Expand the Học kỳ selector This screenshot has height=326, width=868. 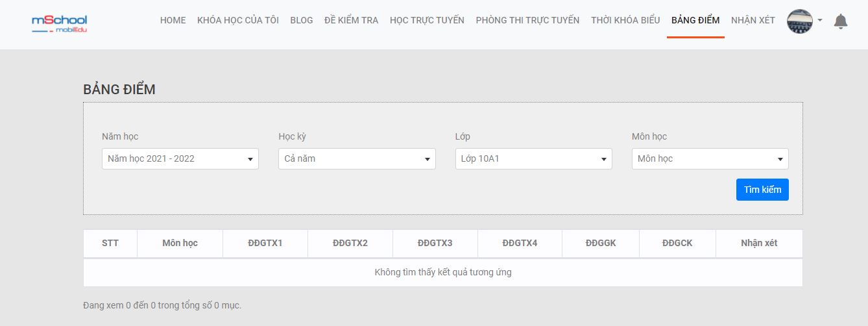[357, 158]
